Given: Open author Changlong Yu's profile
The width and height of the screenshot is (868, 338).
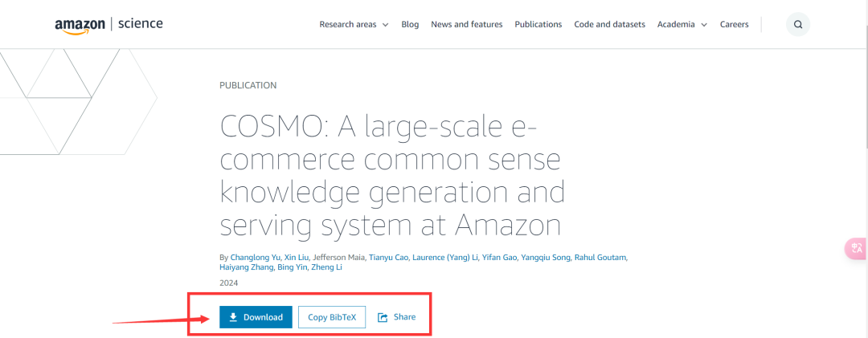Looking at the screenshot, I should [x=255, y=257].
